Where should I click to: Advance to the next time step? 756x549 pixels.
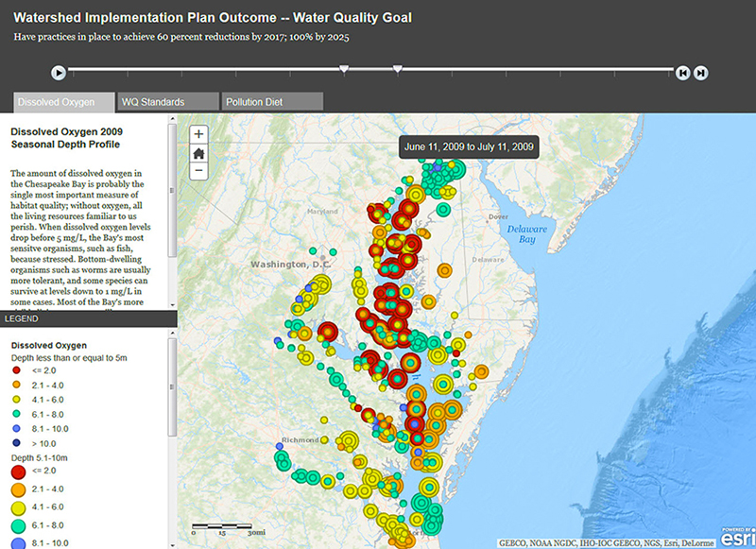(700, 73)
